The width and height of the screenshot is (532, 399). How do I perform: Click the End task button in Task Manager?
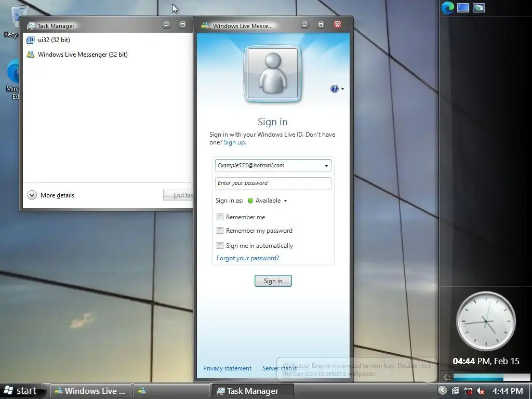pos(178,195)
